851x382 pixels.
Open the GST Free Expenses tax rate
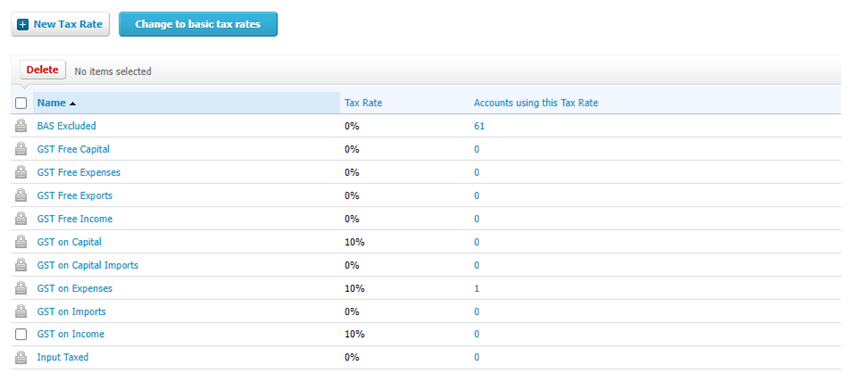[x=79, y=173]
